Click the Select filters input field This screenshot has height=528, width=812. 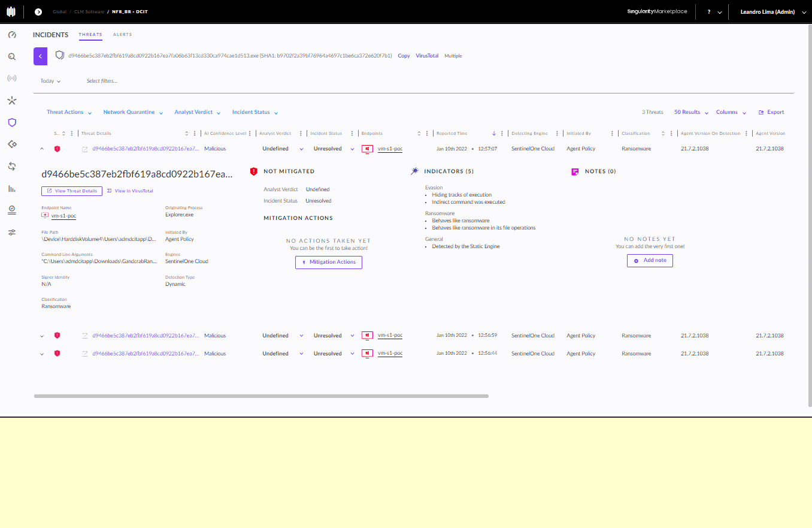(x=102, y=81)
